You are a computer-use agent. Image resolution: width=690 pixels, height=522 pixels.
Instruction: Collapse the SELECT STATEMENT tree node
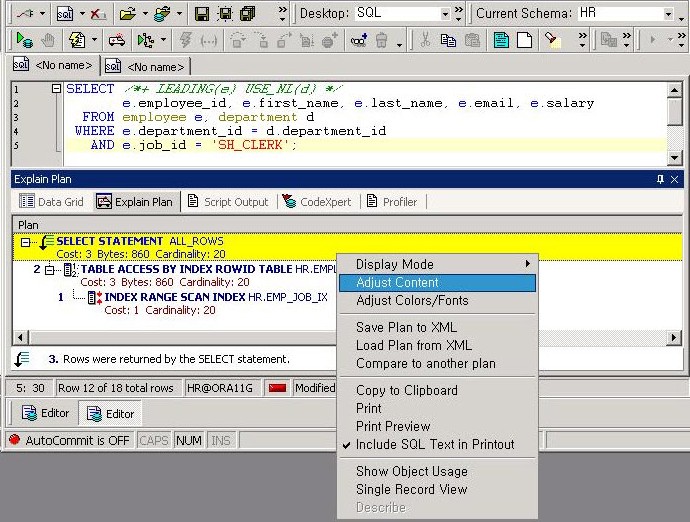[x=26, y=242]
